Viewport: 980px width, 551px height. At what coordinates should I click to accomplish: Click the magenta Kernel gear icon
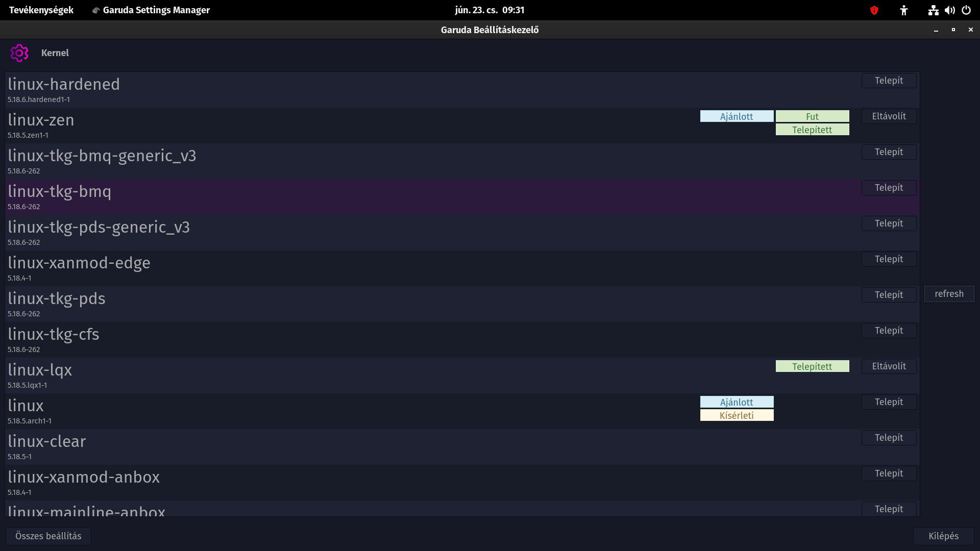[x=19, y=53]
